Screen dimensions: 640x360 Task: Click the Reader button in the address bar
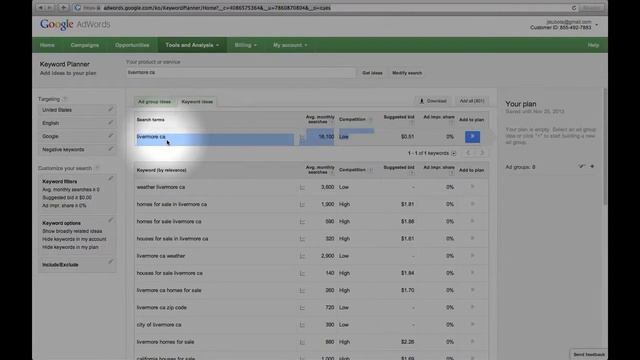point(591,8)
